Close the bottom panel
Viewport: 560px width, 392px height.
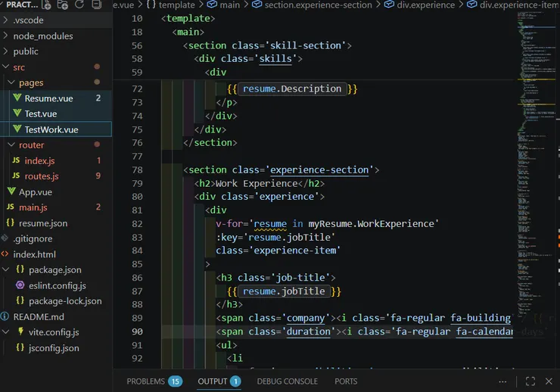(x=550, y=381)
